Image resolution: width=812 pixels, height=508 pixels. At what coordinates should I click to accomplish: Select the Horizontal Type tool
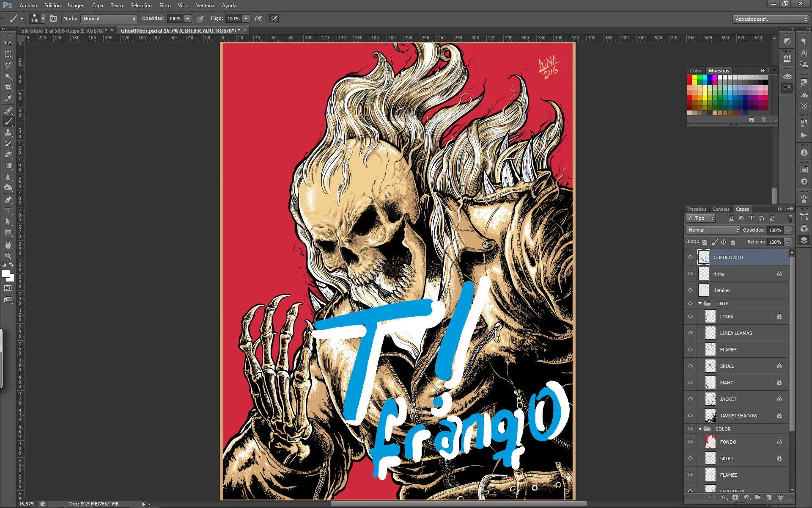[x=8, y=210]
